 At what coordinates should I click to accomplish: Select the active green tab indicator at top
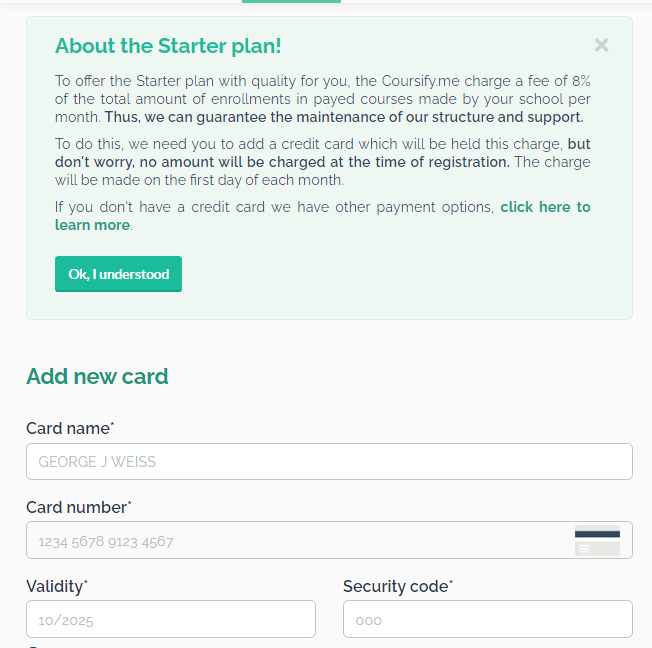(x=291, y=1)
